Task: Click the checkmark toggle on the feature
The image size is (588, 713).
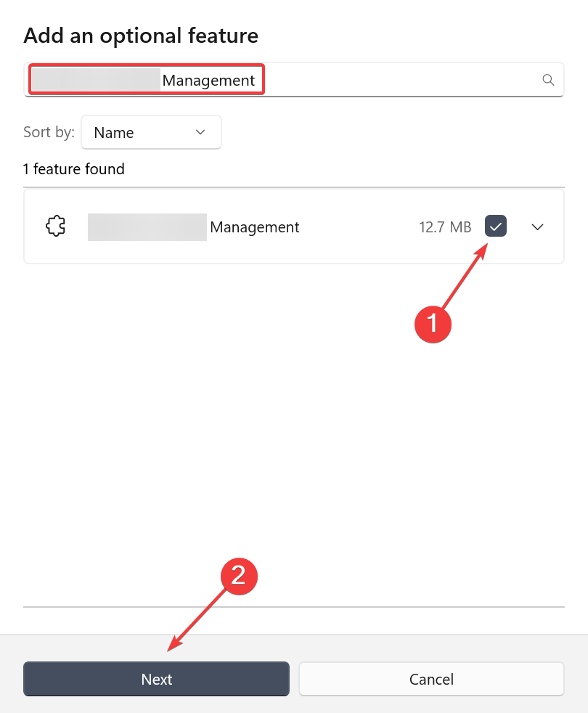Action: (x=496, y=227)
